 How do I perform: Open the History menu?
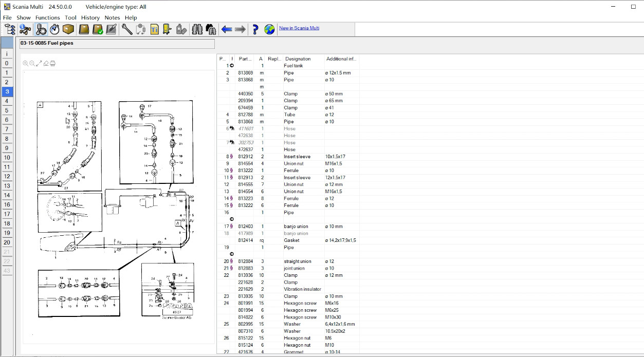tap(90, 17)
